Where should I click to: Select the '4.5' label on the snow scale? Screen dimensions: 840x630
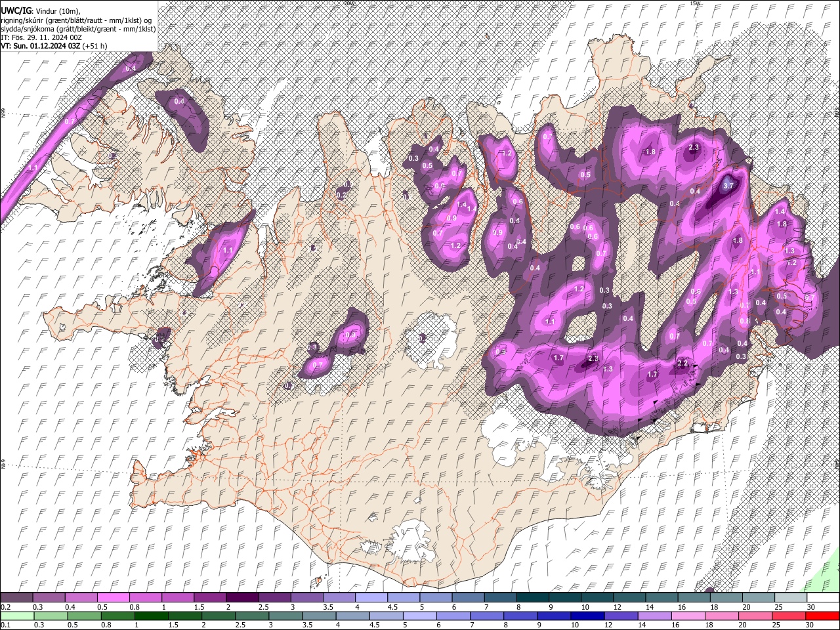(392, 607)
